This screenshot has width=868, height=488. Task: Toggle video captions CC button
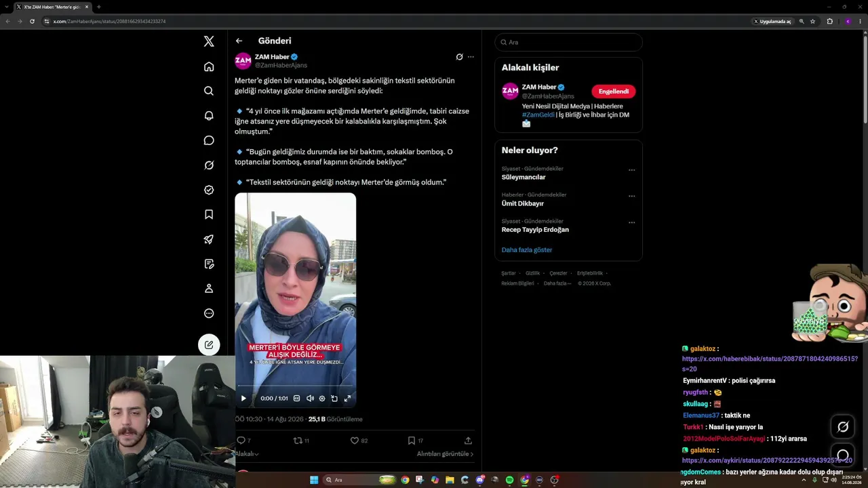coord(296,399)
